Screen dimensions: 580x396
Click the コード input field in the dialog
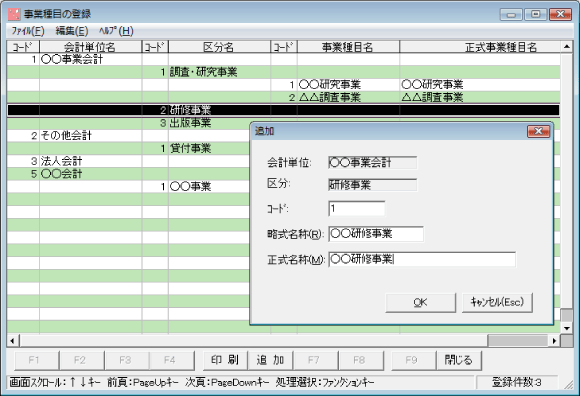(x=356, y=209)
